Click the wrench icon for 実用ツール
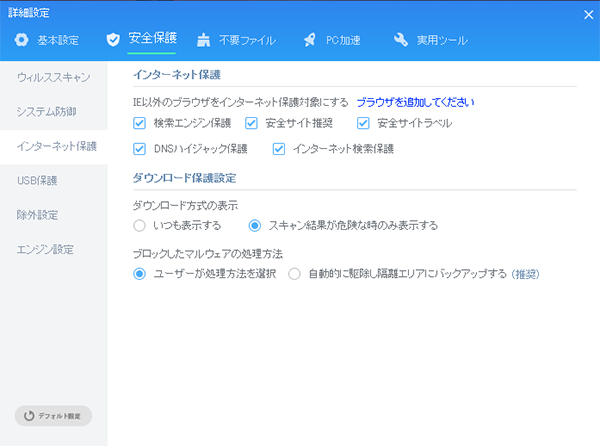The width and height of the screenshot is (600, 446). click(401, 41)
